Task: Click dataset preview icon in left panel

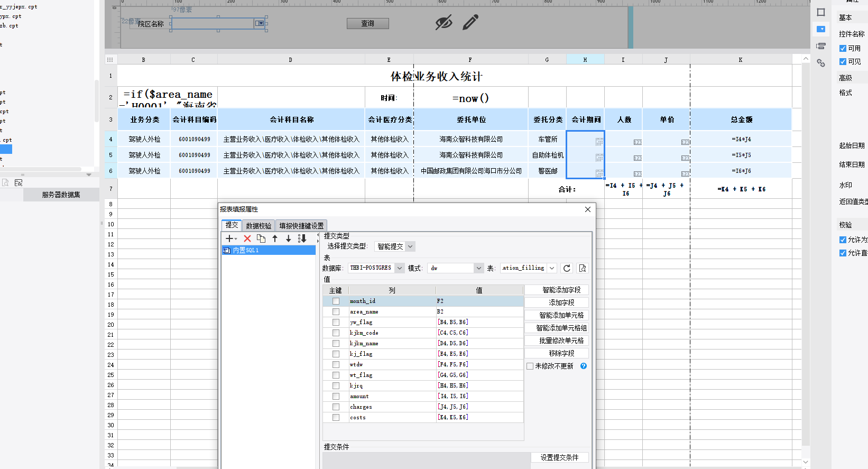Action: tap(5, 182)
